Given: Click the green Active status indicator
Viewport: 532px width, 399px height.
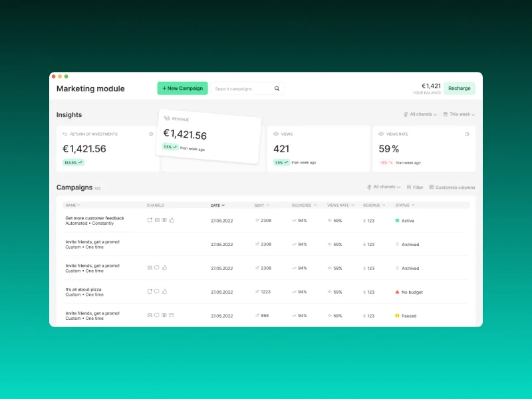Looking at the screenshot, I should click(x=397, y=221).
